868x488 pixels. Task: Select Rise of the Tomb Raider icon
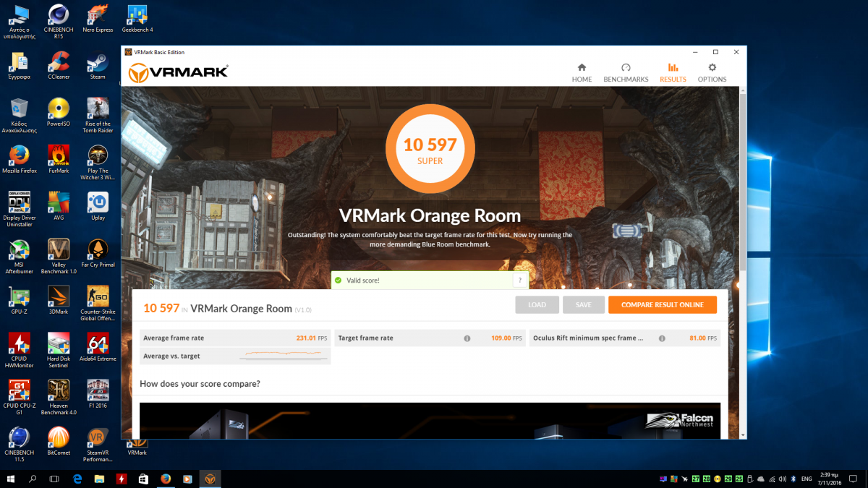pyautogui.click(x=98, y=116)
